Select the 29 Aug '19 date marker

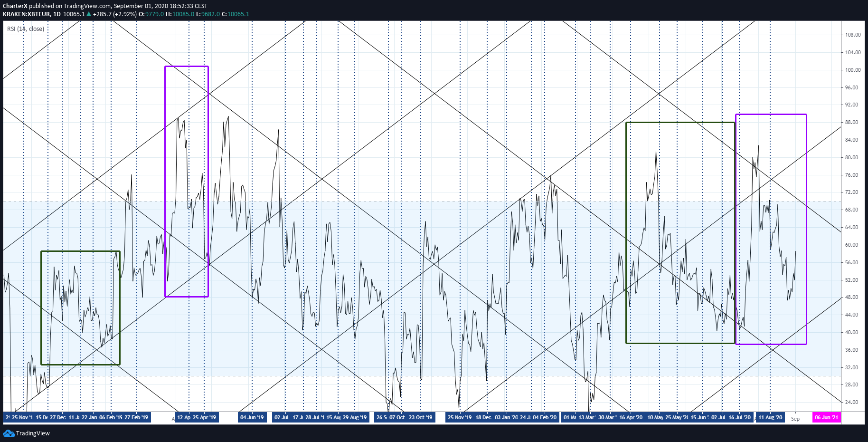(x=355, y=417)
